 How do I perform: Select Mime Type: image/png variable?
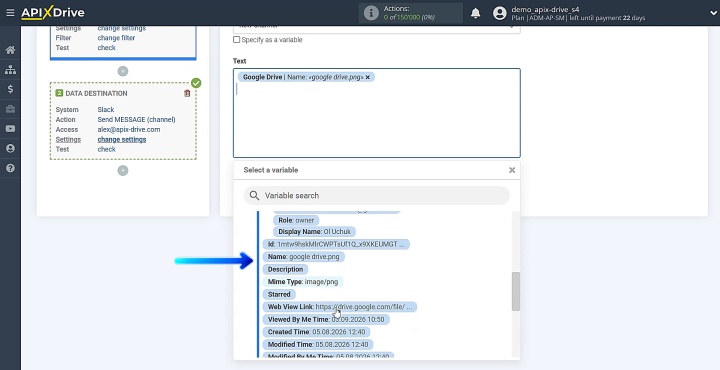point(303,282)
